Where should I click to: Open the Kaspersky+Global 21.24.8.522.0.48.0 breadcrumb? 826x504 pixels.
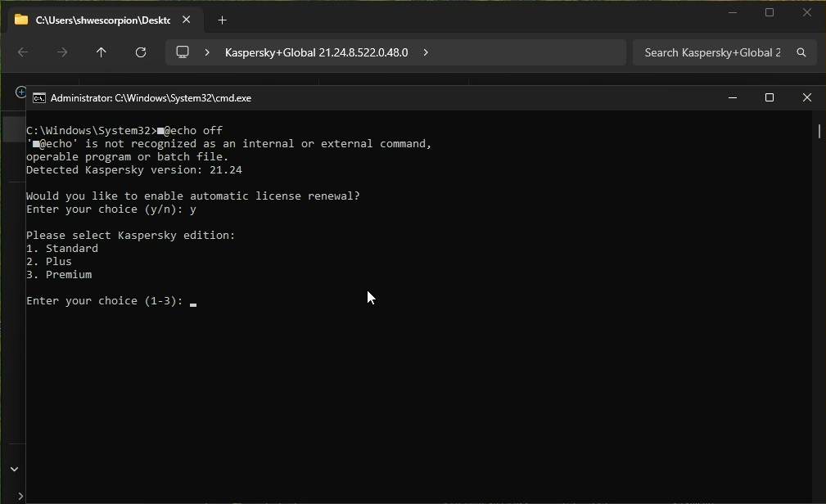coord(316,52)
